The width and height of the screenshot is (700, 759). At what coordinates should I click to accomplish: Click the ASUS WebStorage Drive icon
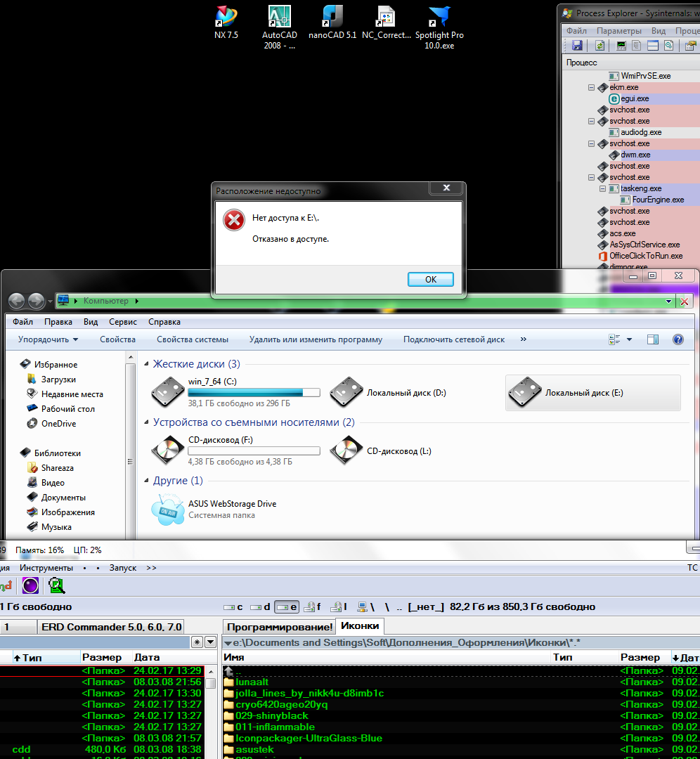(x=168, y=510)
